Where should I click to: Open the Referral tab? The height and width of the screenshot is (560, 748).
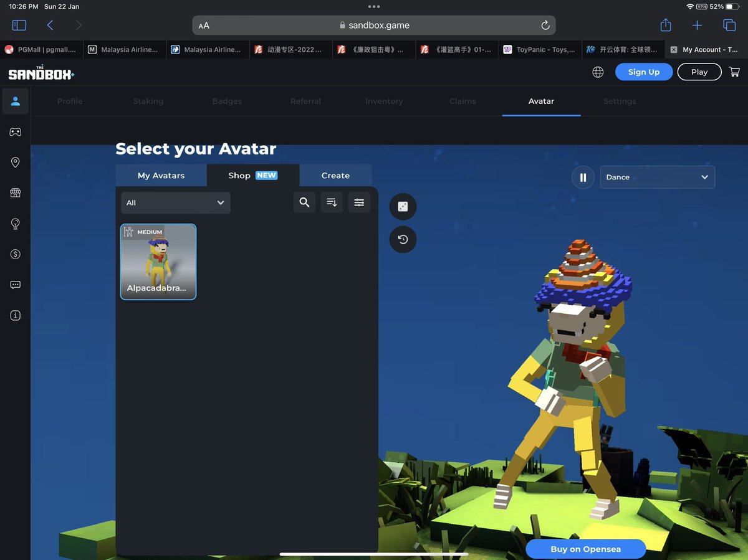pos(305,101)
